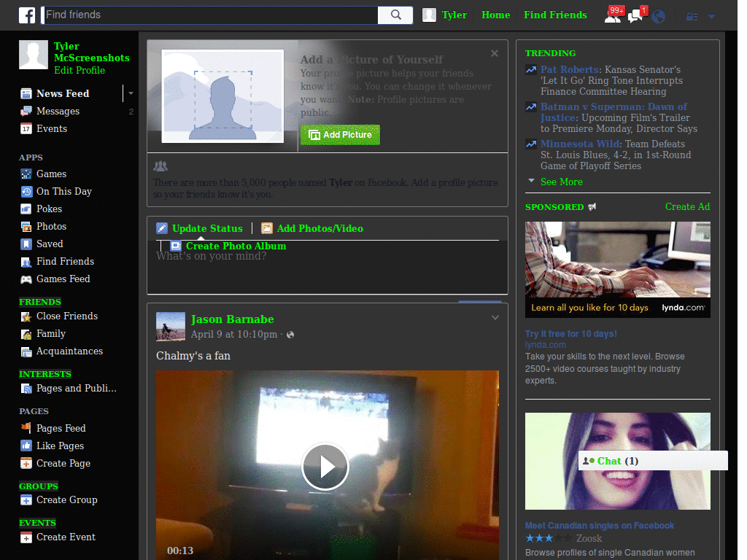
Task: Select the Update Status pencil icon
Action: click(162, 228)
